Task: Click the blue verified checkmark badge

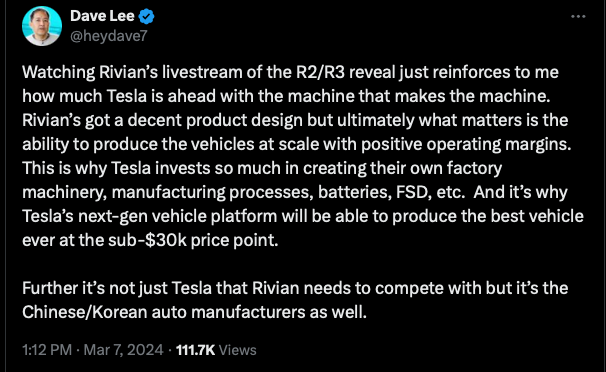Action: pyautogui.click(x=146, y=17)
